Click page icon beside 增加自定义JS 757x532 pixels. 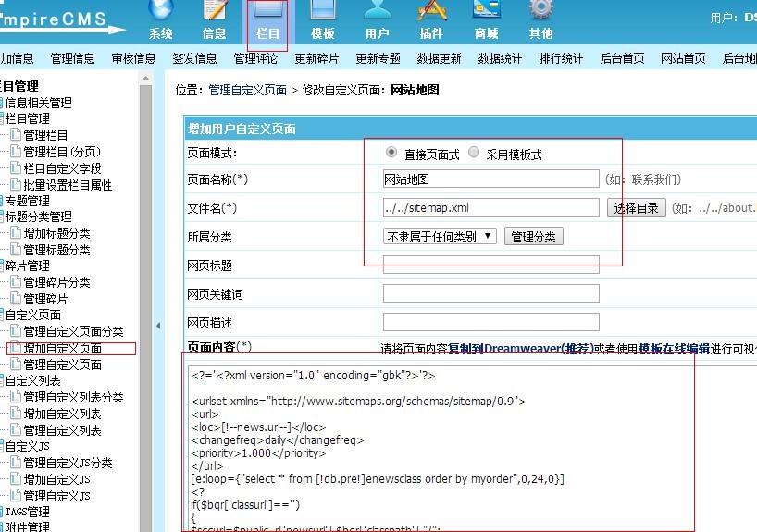16,479
